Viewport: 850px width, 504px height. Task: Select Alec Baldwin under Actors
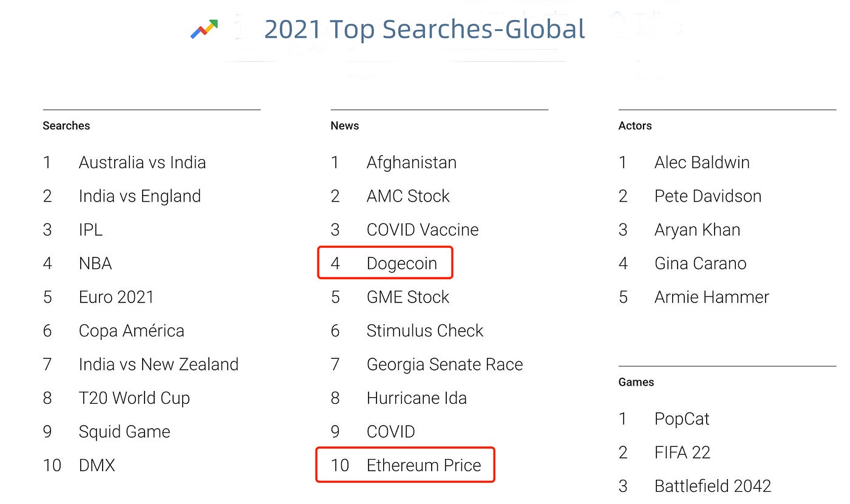[702, 162]
